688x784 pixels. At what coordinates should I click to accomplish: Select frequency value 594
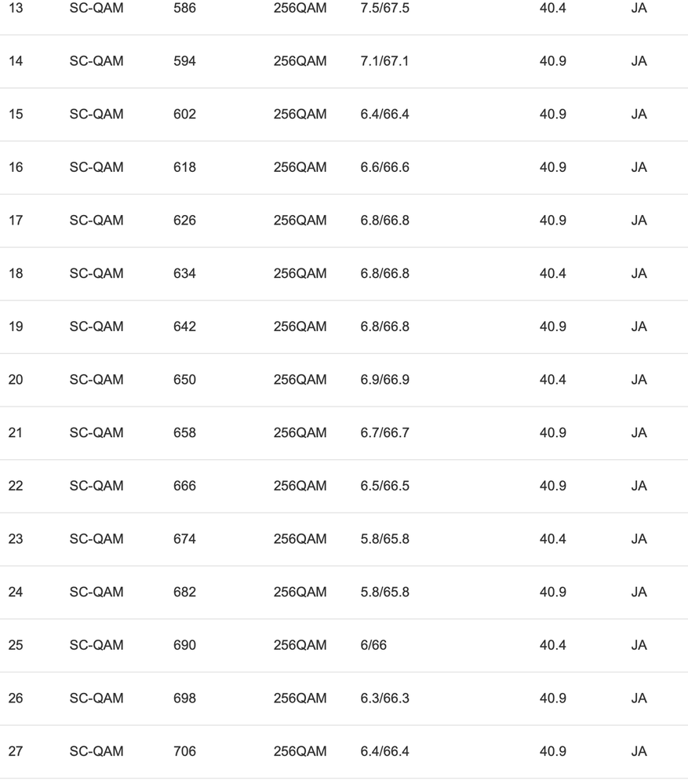pyautogui.click(x=184, y=61)
